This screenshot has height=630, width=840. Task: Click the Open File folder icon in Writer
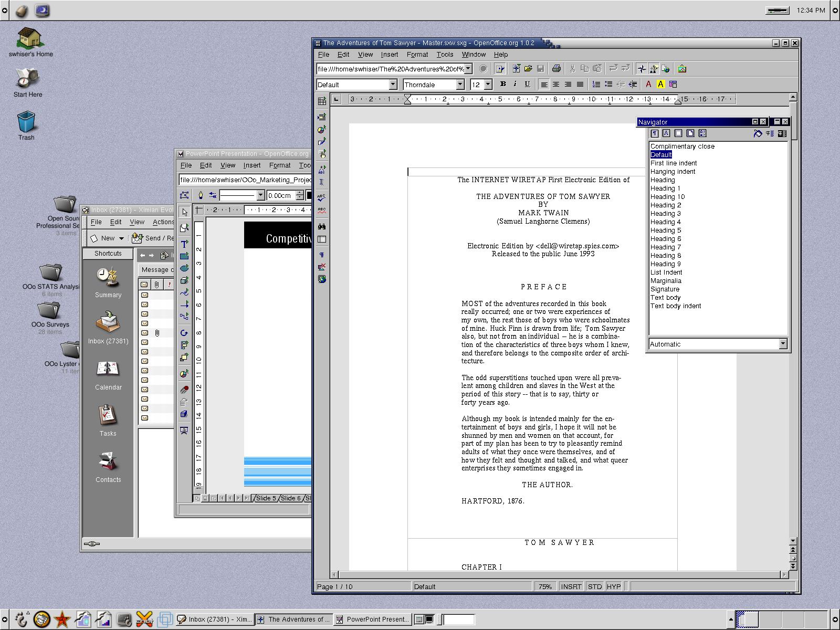click(529, 69)
